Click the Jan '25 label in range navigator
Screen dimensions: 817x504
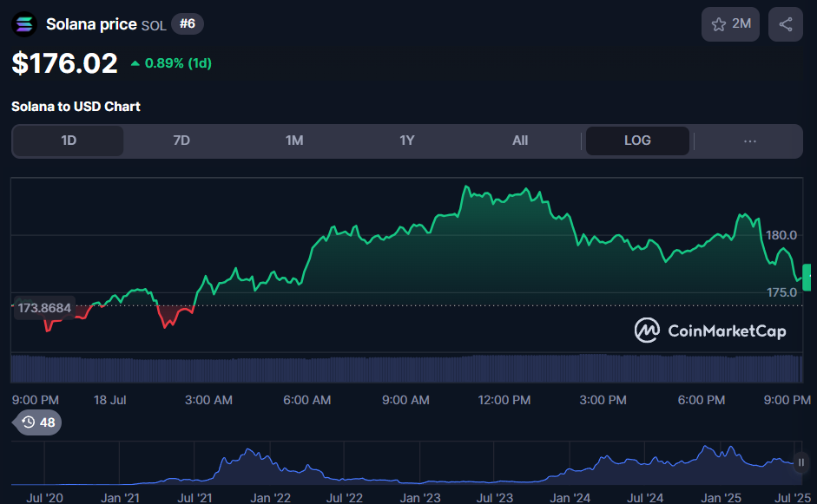coord(721,498)
